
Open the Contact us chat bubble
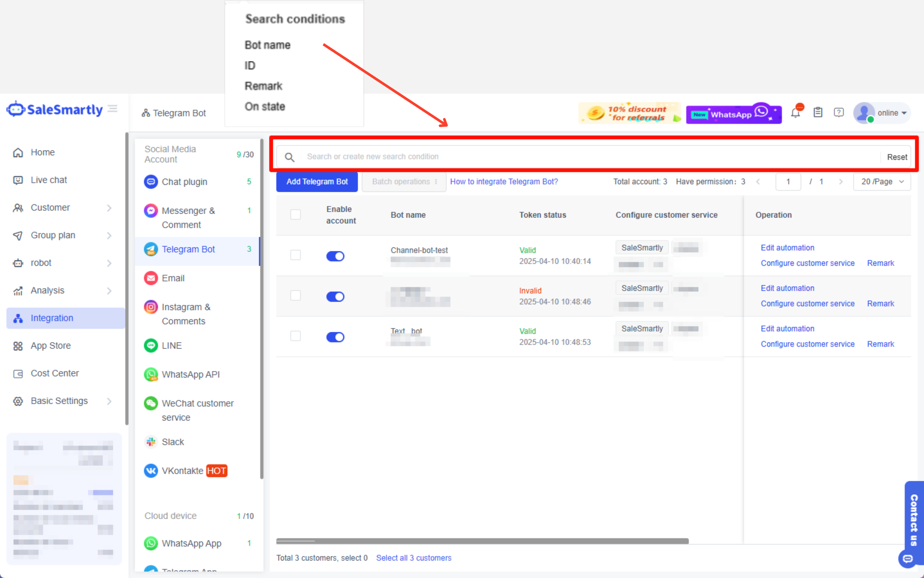908,558
